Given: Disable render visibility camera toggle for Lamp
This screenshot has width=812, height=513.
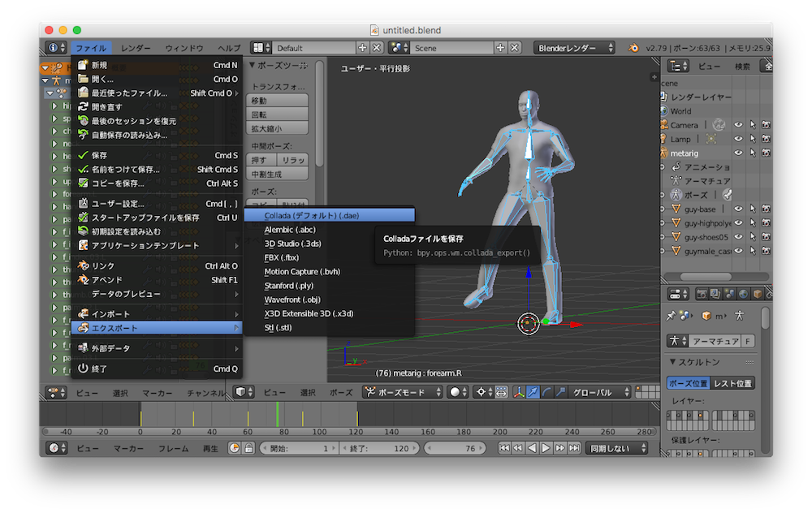Looking at the screenshot, I should pyautogui.click(x=765, y=139).
